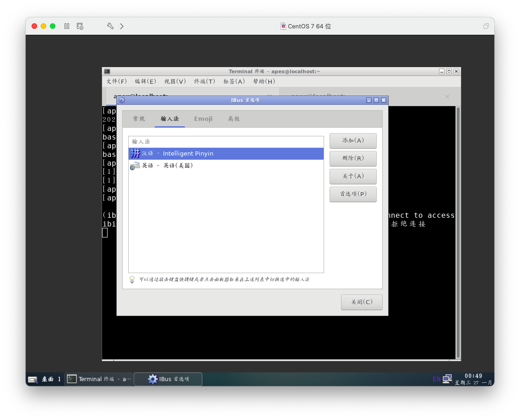This screenshot has width=520, height=420.
Task: Open the 标签(A) menu in Terminal
Action: 234,81
